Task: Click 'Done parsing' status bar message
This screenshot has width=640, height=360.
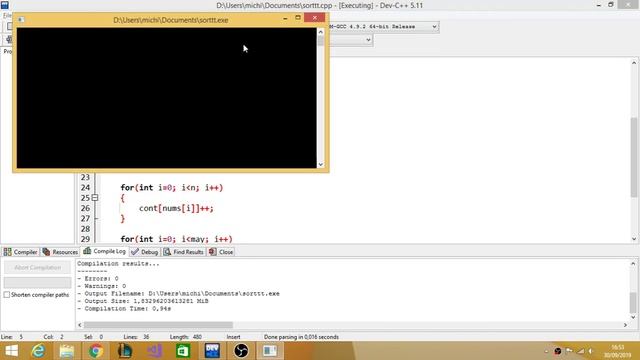Action: [301, 337]
